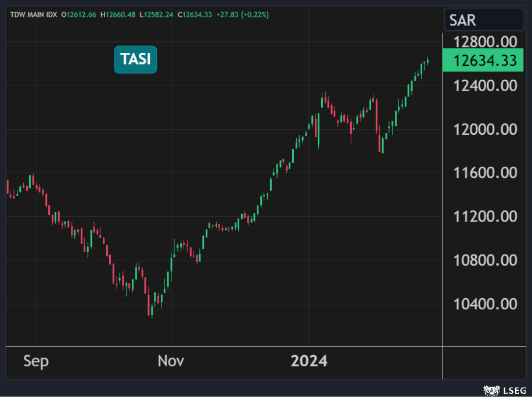Click the 2024 label on time axis
Screen dimensions: 532x397
coord(309,361)
